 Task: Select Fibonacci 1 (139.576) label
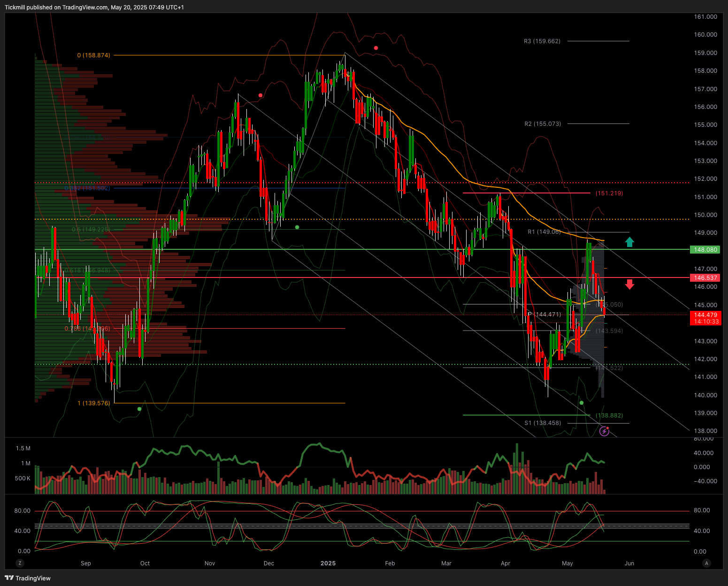point(94,403)
